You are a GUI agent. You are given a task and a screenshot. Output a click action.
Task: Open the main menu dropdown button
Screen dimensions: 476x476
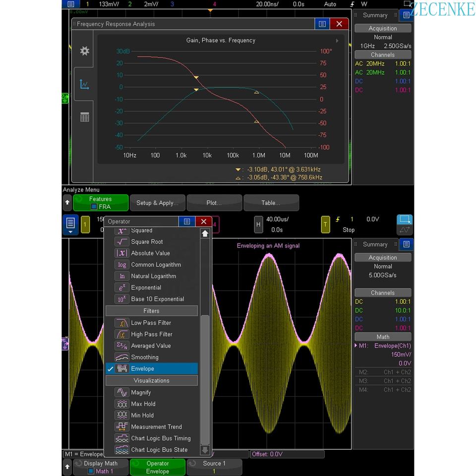[x=70, y=225]
